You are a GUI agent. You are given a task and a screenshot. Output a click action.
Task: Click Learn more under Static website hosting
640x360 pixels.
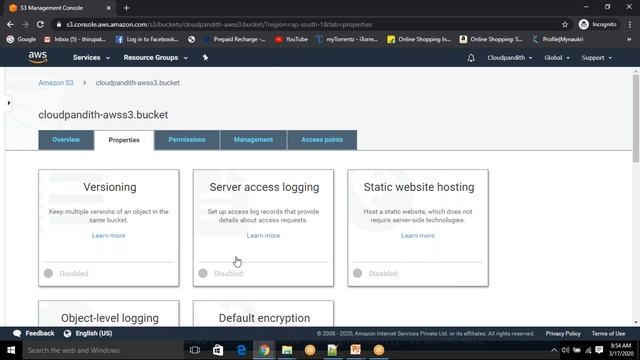(418, 236)
